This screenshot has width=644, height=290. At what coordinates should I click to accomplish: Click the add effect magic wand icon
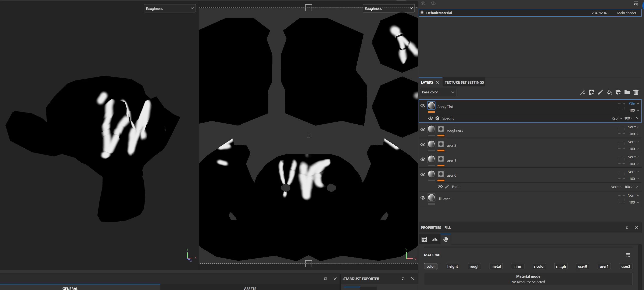(582, 92)
